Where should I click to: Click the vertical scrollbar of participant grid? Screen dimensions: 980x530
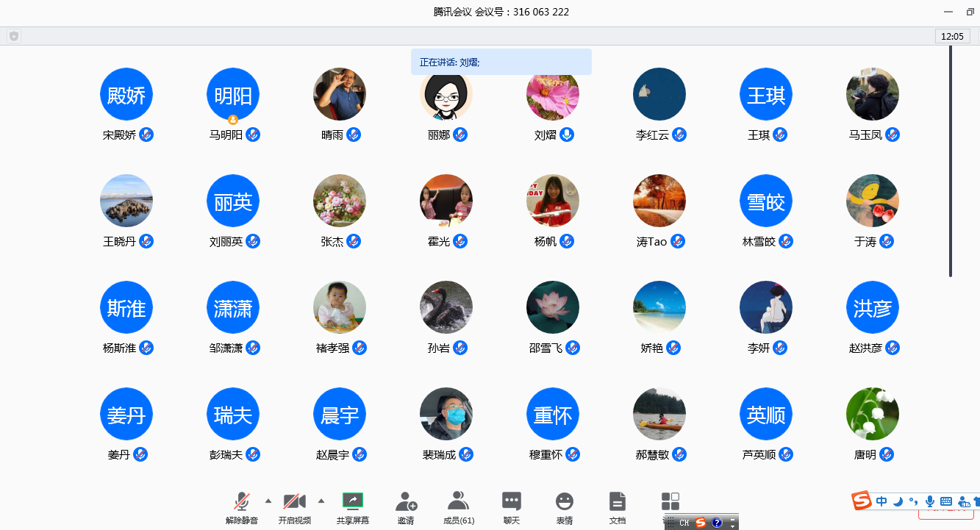click(x=950, y=162)
